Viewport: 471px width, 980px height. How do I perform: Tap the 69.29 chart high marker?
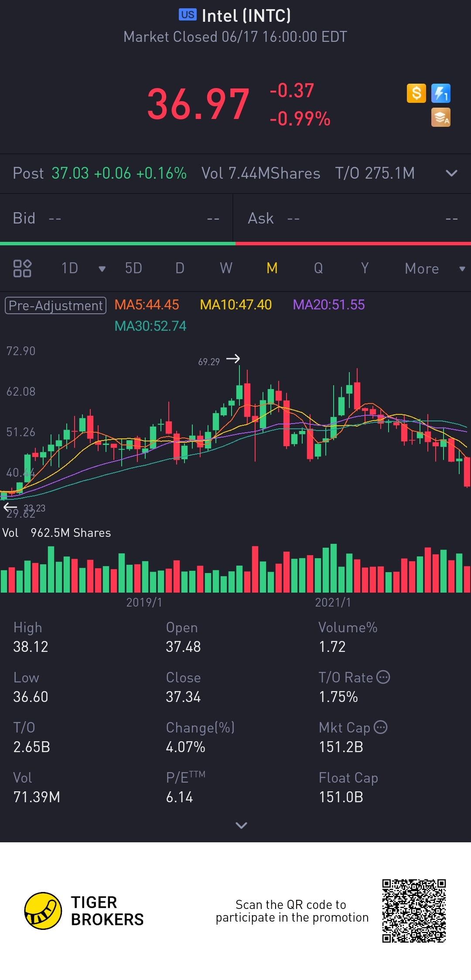click(209, 362)
